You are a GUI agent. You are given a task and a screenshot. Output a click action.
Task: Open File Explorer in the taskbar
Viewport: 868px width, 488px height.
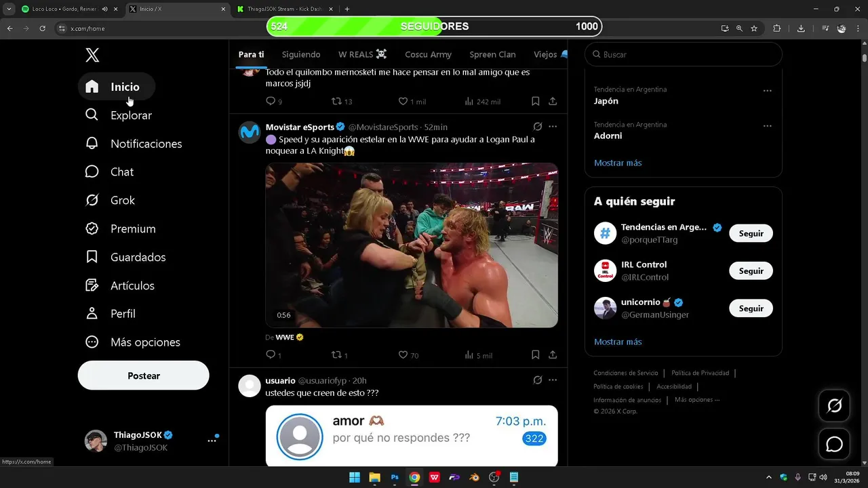click(x=374, y=477)
